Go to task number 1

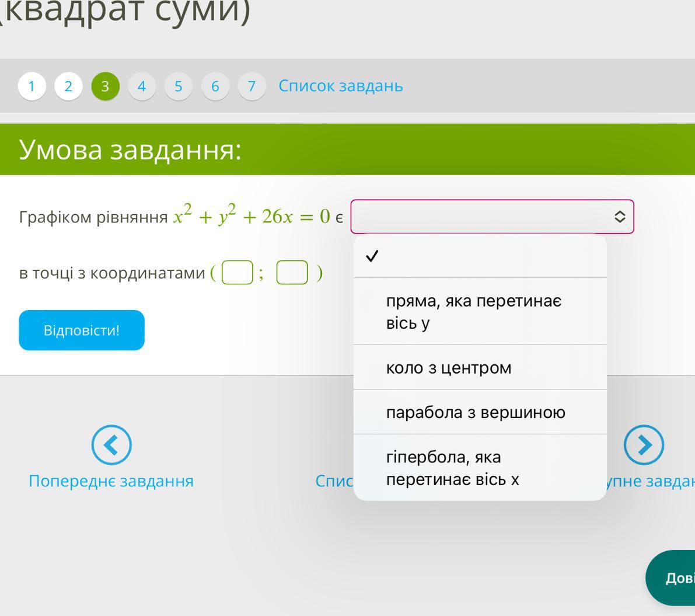click(x=32, y=86)
